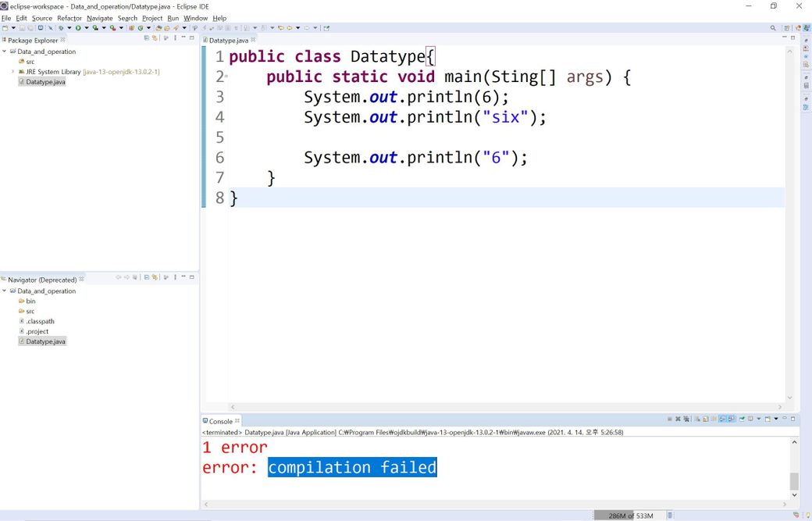Collapse Data_and_operation project in Package Explorer
812x521 pixels.
5,52
